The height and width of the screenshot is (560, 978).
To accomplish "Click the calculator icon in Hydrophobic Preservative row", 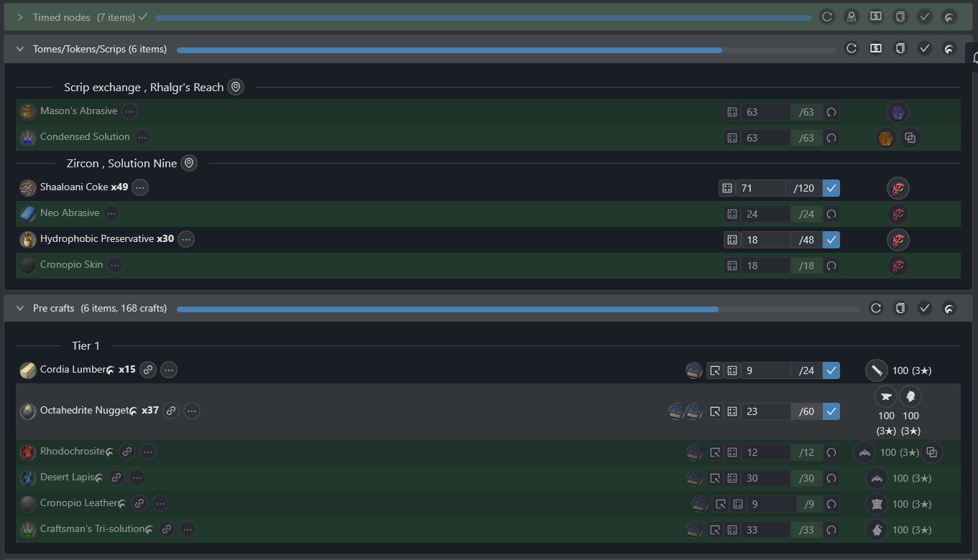I will 732,240.
